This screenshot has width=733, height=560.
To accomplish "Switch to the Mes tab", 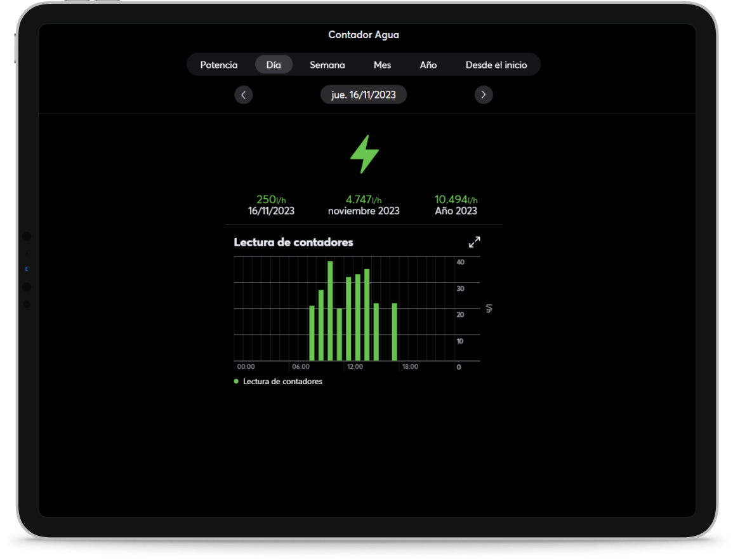I will pos(382,65).
